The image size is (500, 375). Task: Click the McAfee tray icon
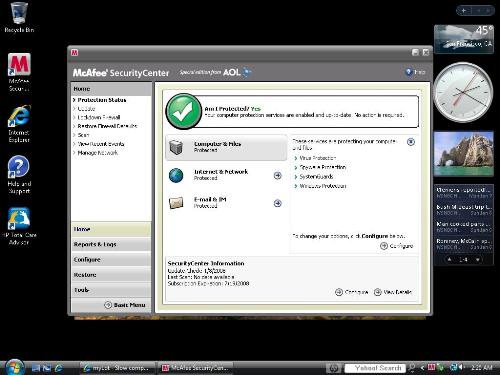click(431, 367)
